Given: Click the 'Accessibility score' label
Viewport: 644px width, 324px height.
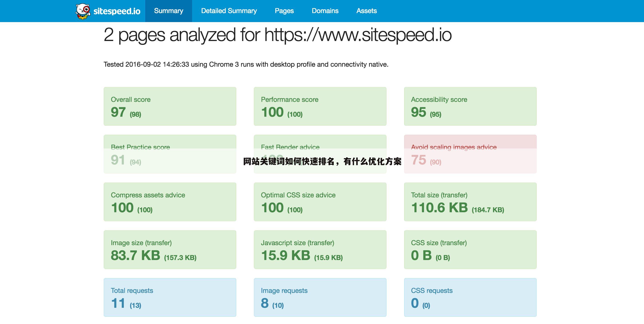Looking at the screenshot, I should pyautogui.click(x=439, y=99).
